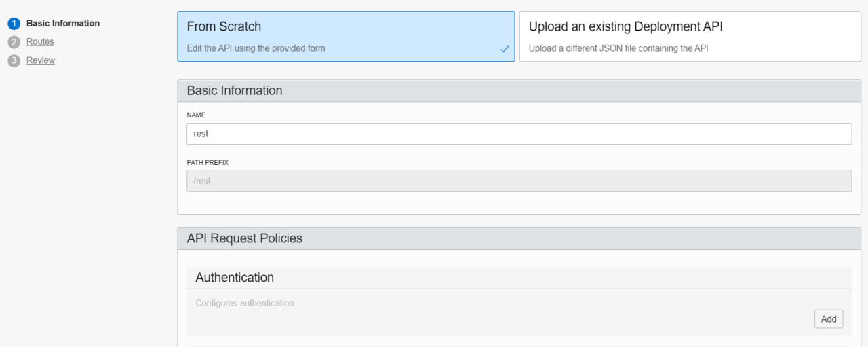Click the PATH PREFIX field label
Screen dimensions: 868x347
206,163
